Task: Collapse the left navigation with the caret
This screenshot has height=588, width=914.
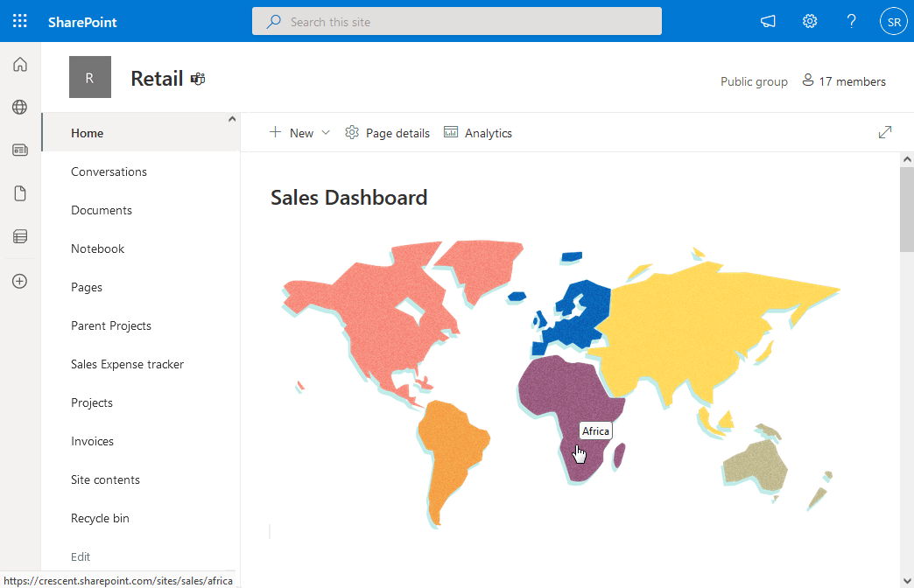Action: click(x=232, y=117)
